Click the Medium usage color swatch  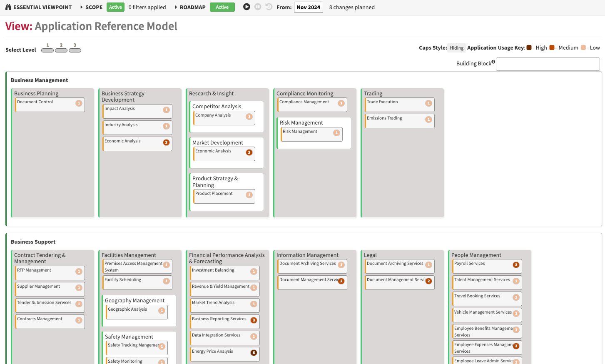(x=552, y=47)
